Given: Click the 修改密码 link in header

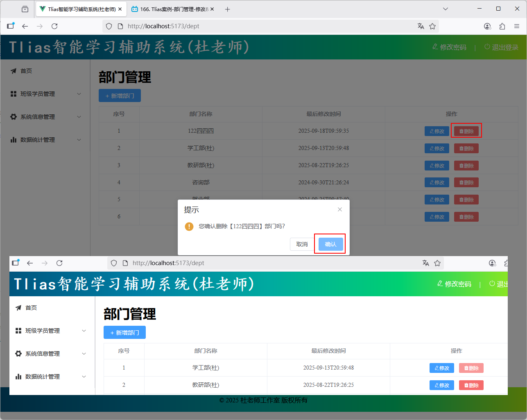Looking at the screenshot, I should (450, 47).
